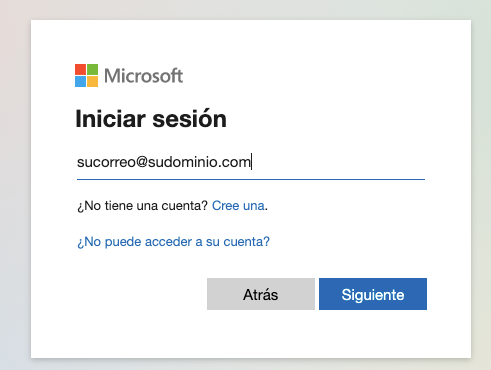Click '¿No puede acceder a su cuenta?' link
491x370 pixels.
click(173, 242)
